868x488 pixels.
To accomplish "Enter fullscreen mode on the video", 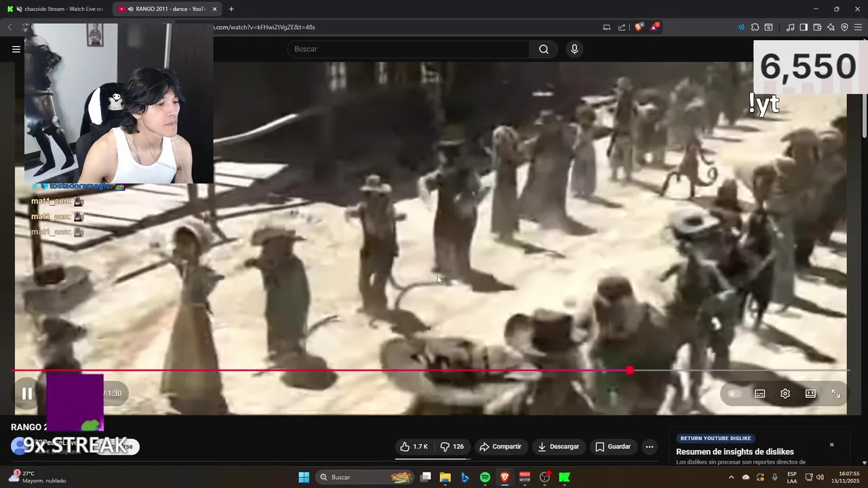I will (x=835, y=394).
